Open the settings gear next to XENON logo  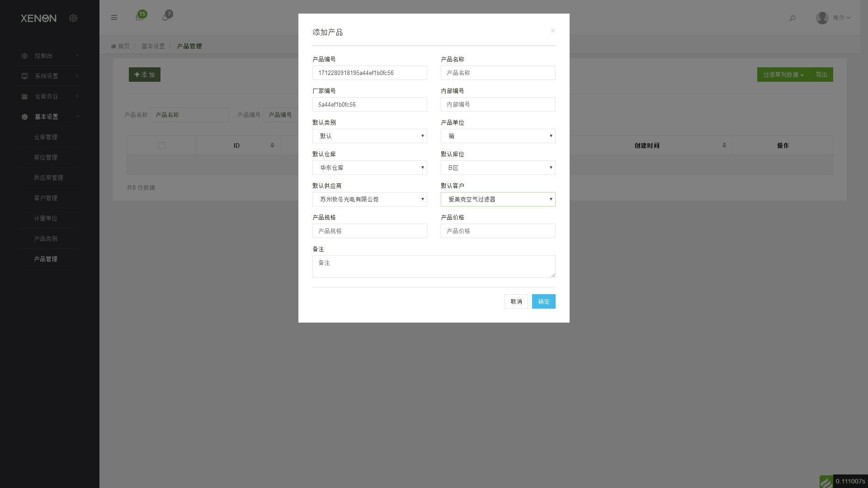pos(73,18)
